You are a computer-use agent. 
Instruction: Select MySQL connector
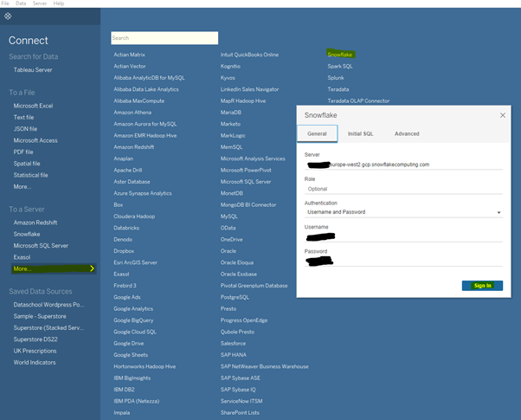pos(229,216)
